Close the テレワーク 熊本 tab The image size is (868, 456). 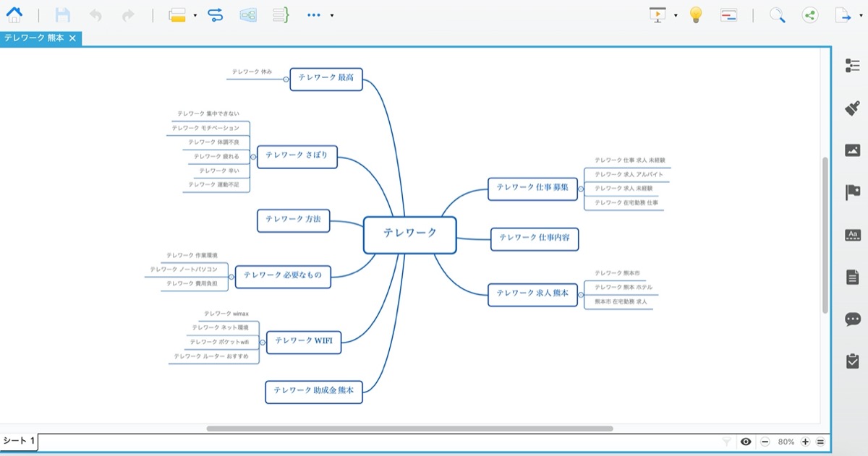[72, 38]
